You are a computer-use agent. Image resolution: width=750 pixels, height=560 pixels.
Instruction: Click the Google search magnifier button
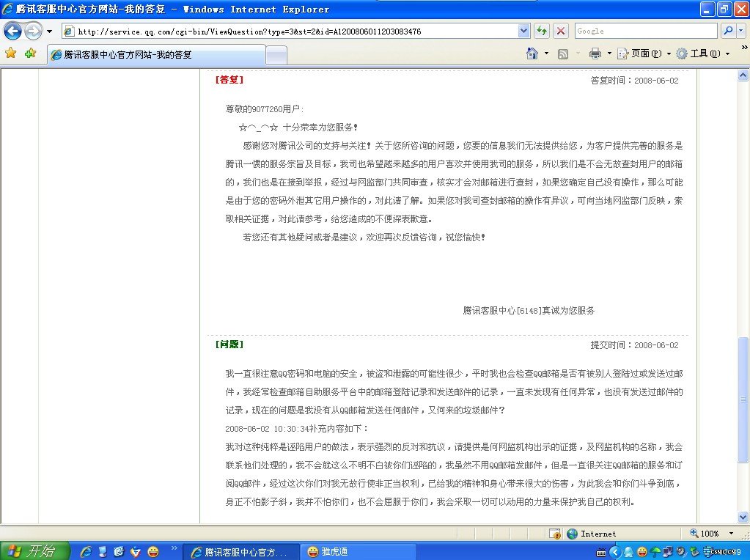point(728,31)
